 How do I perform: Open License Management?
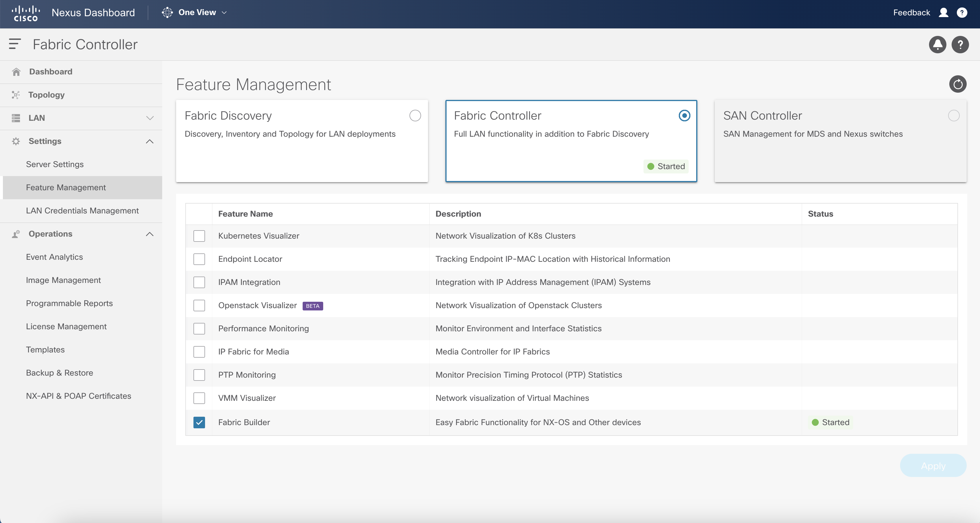tap(66, 327)
